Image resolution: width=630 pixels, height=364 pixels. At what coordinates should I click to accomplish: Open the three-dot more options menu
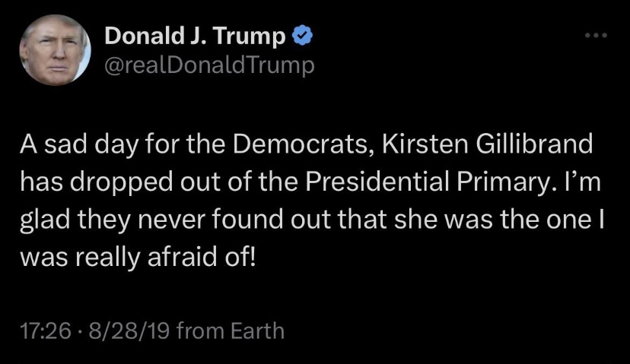pos(596,36)
